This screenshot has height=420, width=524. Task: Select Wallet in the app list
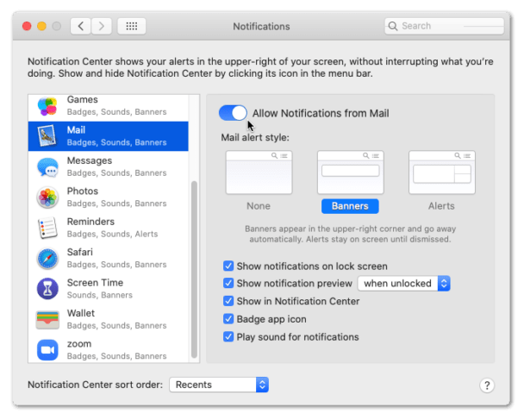[109, 319]
